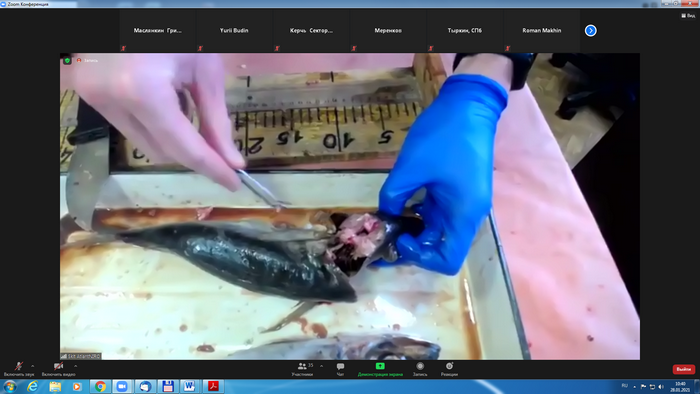Click muted mic icon on Тыркин, СПб tile
Image resolution: width=700 pixels, height=394 pixels.
click(430, 48)
